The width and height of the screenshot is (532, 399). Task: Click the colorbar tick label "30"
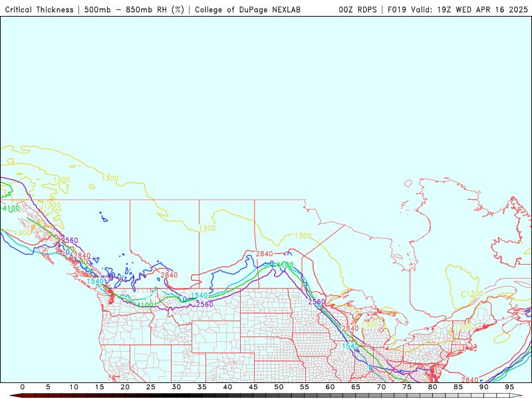(176, 387)
